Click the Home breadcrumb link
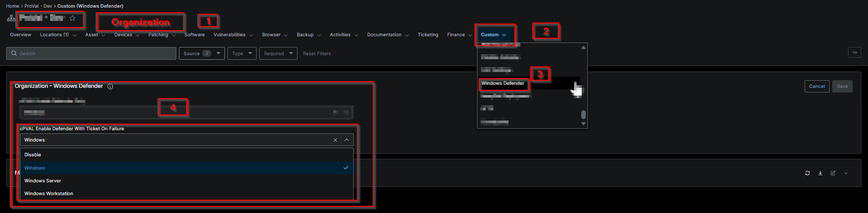The width and height of the screenshot is (868, 213). [x=12, y=6]
